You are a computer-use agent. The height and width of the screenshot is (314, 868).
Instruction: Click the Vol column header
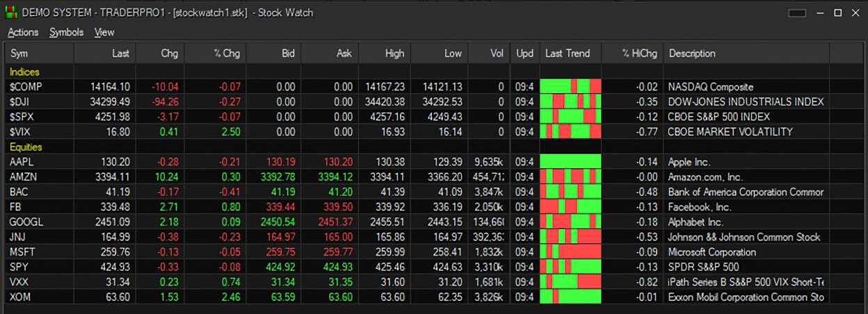pos(489,53)
